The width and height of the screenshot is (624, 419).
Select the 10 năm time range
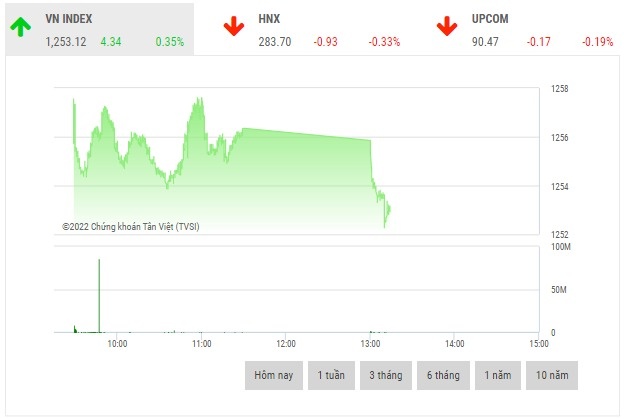coord(553,375)
